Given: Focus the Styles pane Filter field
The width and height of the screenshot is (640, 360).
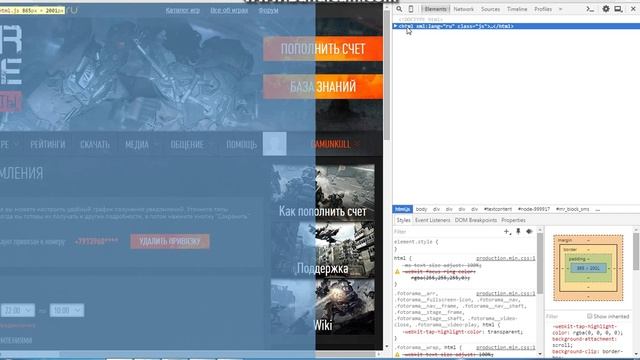Looking at the screenshot, I should (x=447, y=231).
